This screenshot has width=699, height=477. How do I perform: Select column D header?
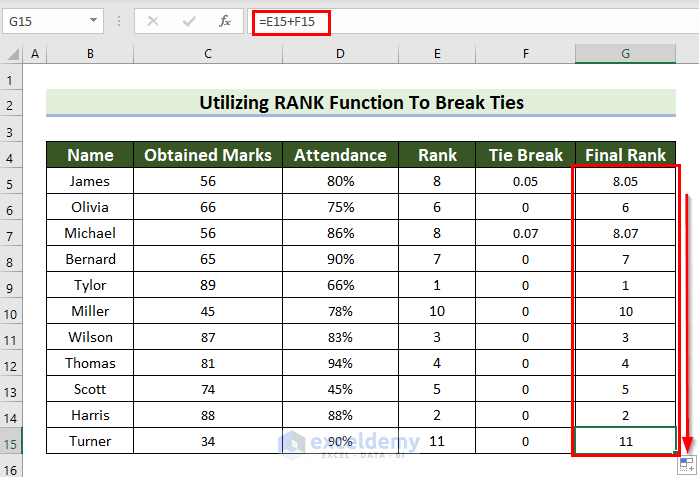click(x=340, y=54)
